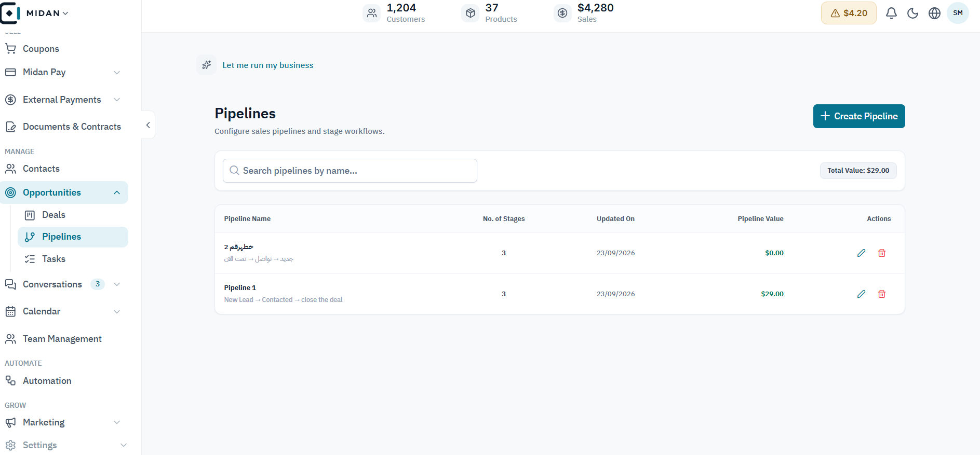
Task: Select Pipelines in the sidebar
Action: coord(73,237)
